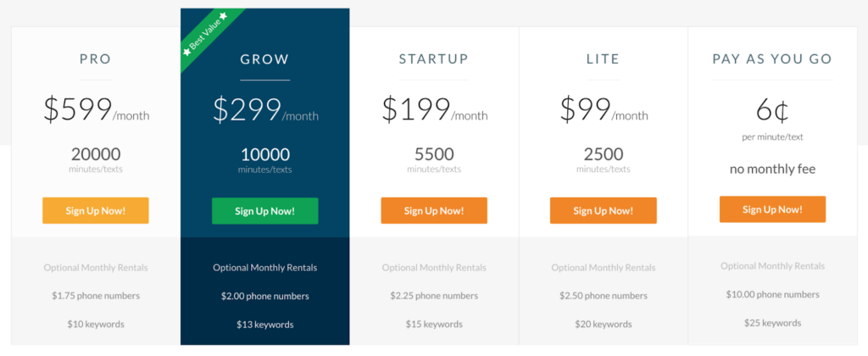Choose Pay As You Go Sign Up
This screenshot has height=356, width=868.
click(772, 209)
